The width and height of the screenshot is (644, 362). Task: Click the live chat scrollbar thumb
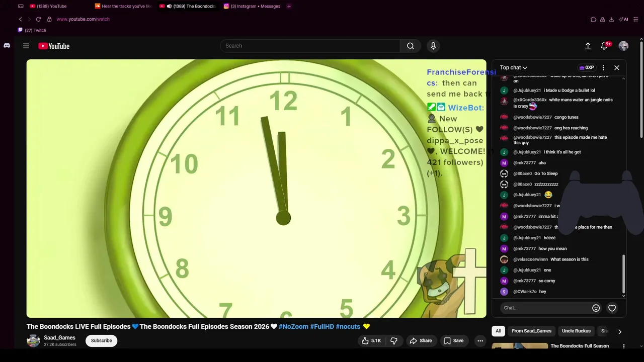click(624, 275)
